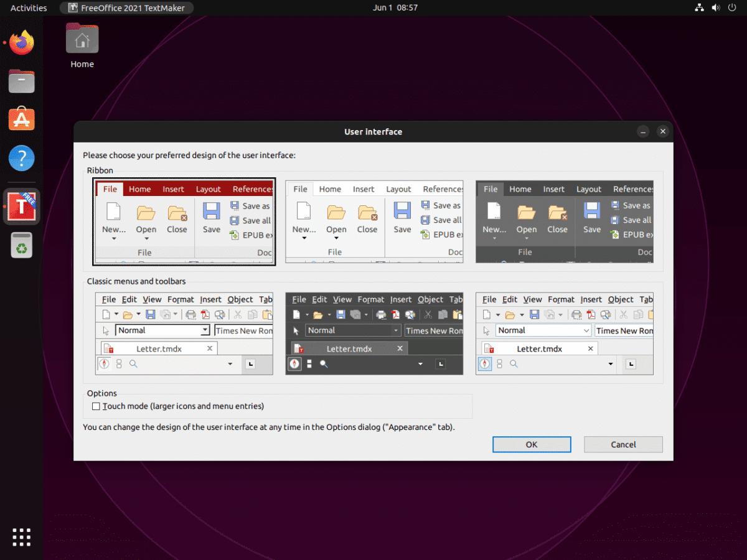Open the FreeOffice 2021 TextMaker app menu
This screenshot has width=747, height=560.
[127, 8]
